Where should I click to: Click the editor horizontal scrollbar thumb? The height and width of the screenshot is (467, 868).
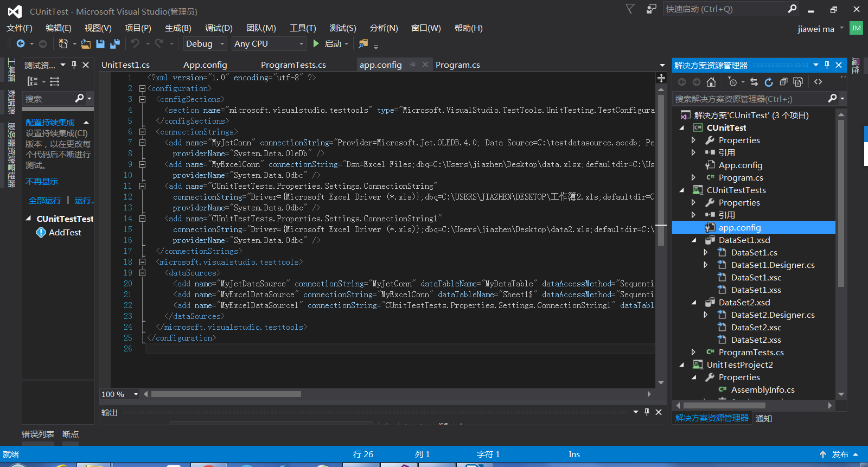[226, 394]
